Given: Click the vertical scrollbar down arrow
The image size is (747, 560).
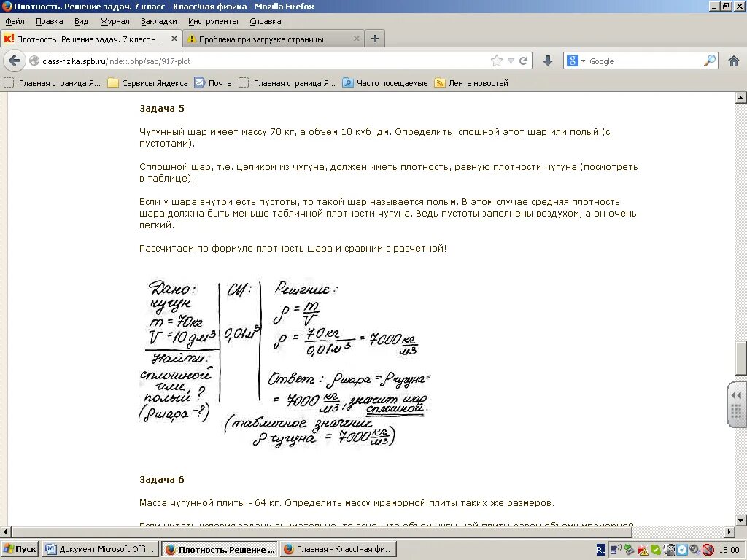Looking at the screenshot, I should [741, 520].
